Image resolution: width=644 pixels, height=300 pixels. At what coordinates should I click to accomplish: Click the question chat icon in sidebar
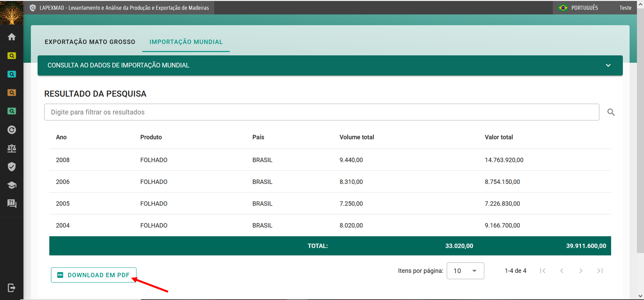[12, 204]
